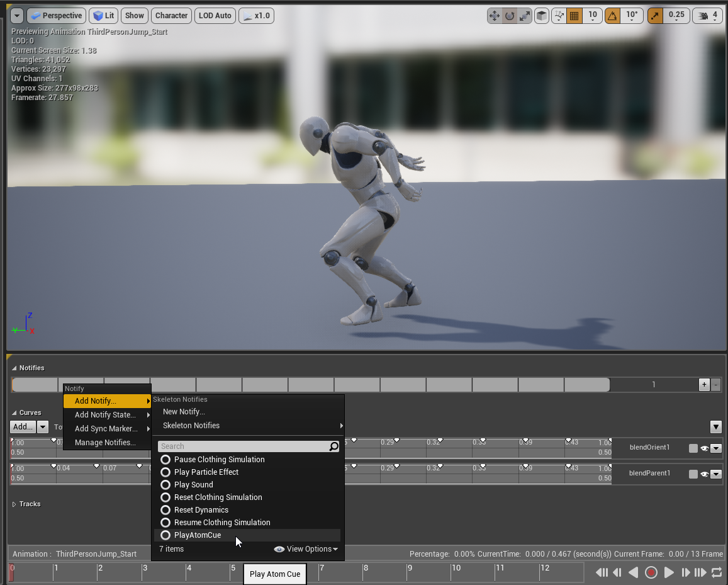Collapse the Notifies section
Image resolution: width=728 pixels, height=585 pixels.
14,368
